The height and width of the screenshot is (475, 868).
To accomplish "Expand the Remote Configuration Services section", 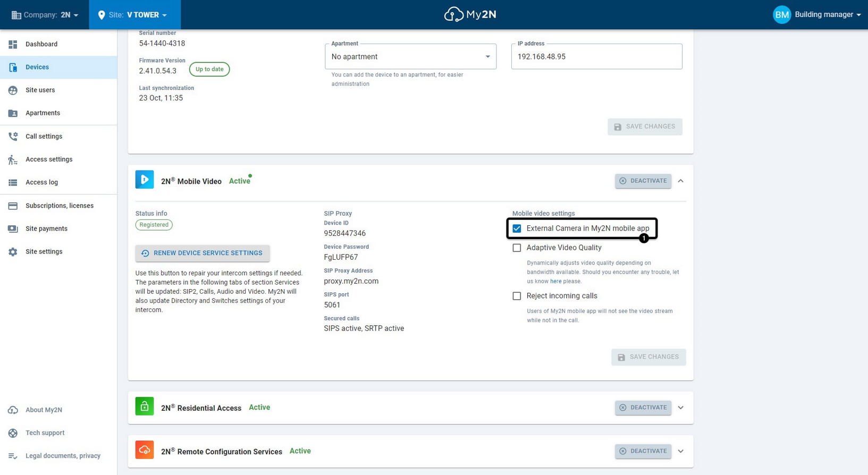I will point(680,451).
